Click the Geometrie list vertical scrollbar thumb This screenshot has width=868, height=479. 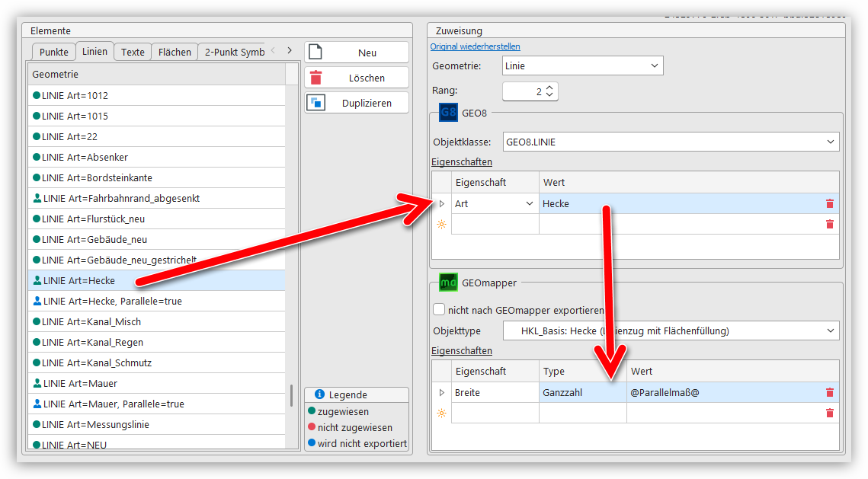[291, 395]
